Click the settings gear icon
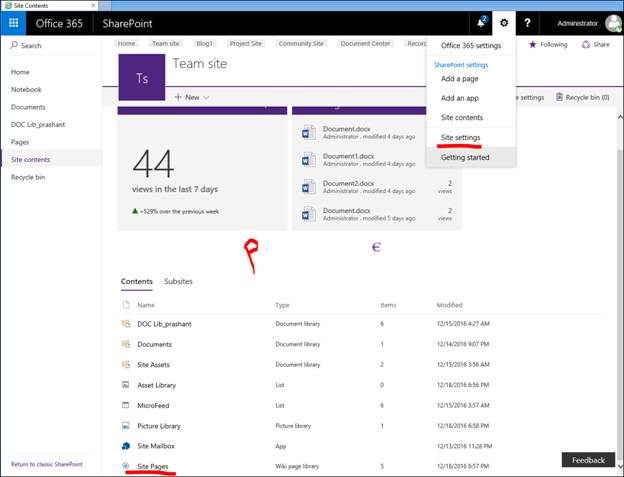The height and width of the screenshot is (477, 624). [x=504, y=22]
